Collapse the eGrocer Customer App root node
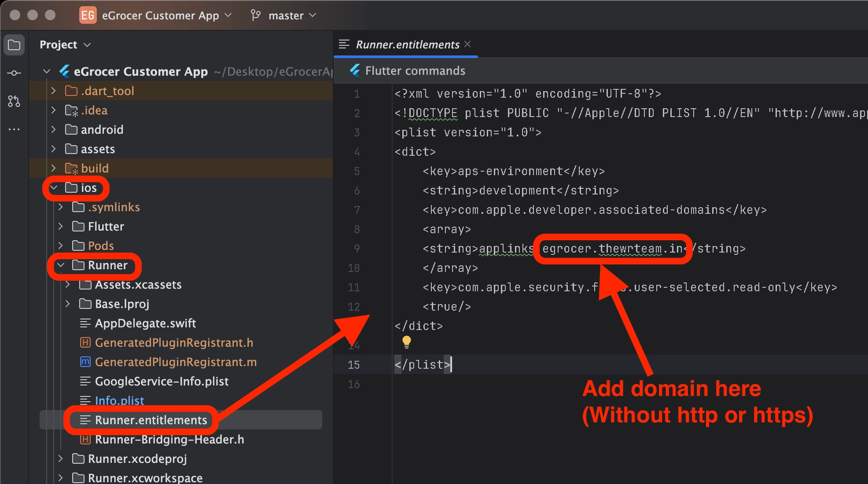This screenshot has height=484, width=868. pyautogui.click(x=47, y=71)
